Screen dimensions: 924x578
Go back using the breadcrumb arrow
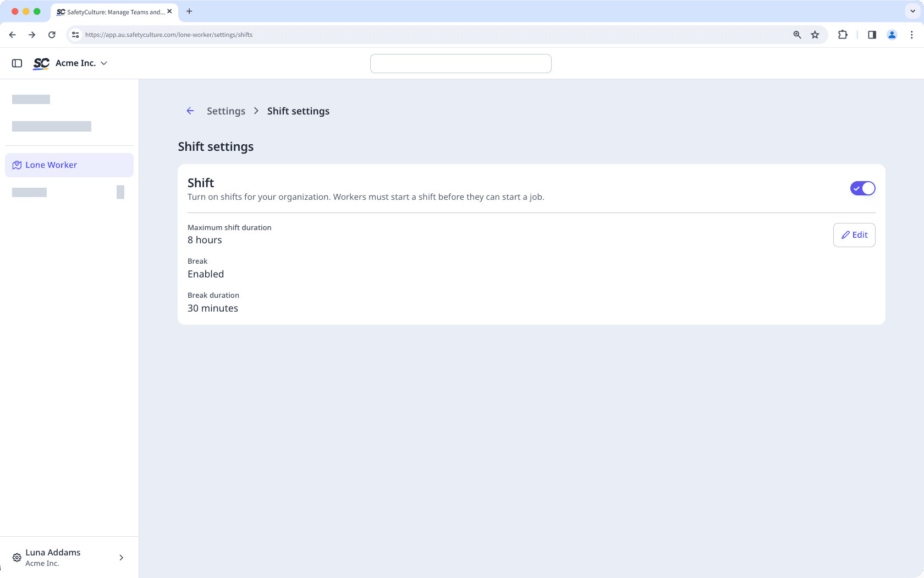(x=190, y=111)
